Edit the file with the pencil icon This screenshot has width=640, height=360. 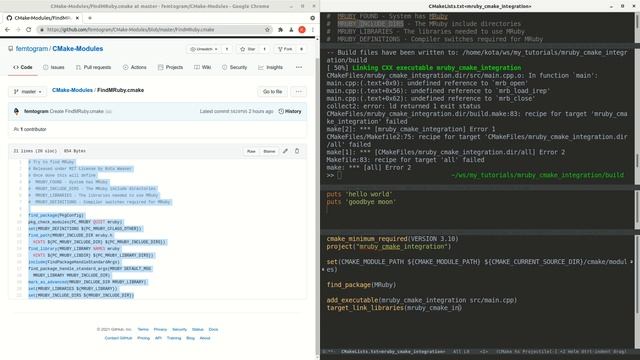pos(285,151)
